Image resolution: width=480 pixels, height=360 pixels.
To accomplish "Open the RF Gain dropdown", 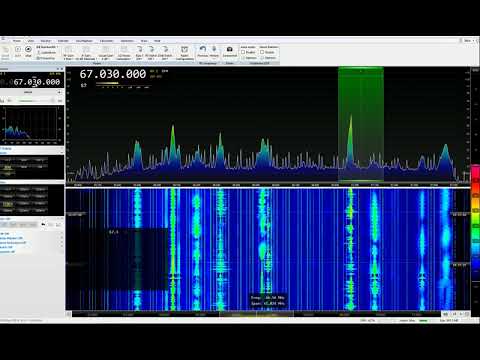I will tap(68, 53).
